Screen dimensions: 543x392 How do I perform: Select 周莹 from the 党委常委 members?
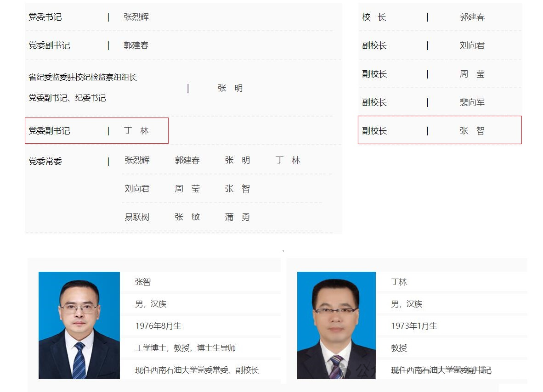pyautogui.click(x=187, y=188)
